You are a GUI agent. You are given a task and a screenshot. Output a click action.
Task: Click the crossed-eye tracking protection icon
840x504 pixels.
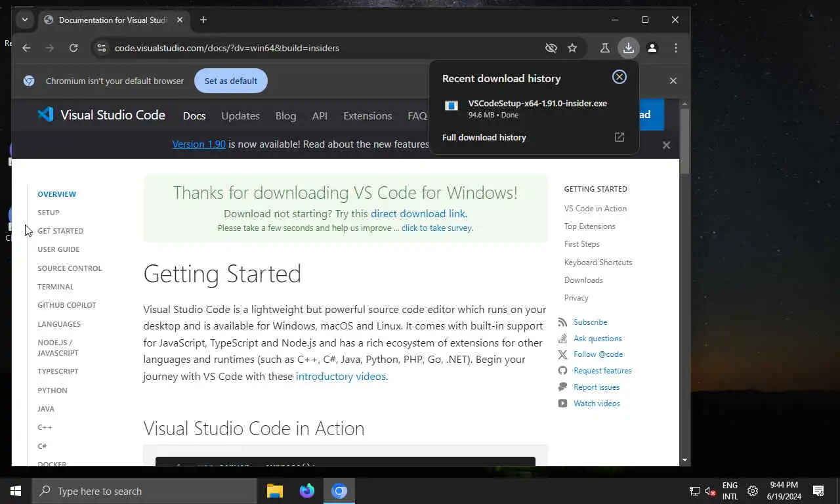pyautogui.click(x=551, y=48)
